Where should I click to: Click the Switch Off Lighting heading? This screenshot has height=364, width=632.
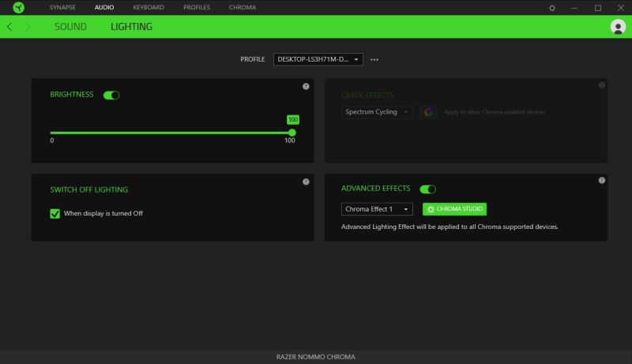pos(89,190)
